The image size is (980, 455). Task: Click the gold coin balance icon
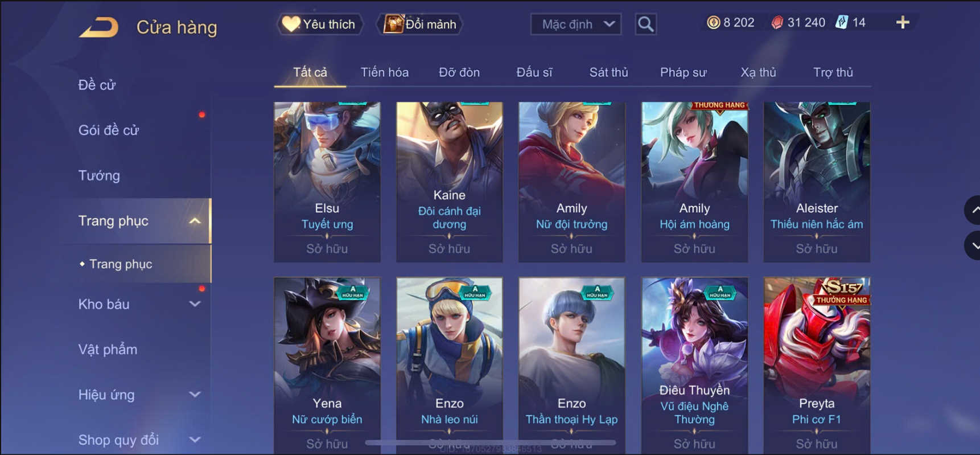(x=713, y=22)
